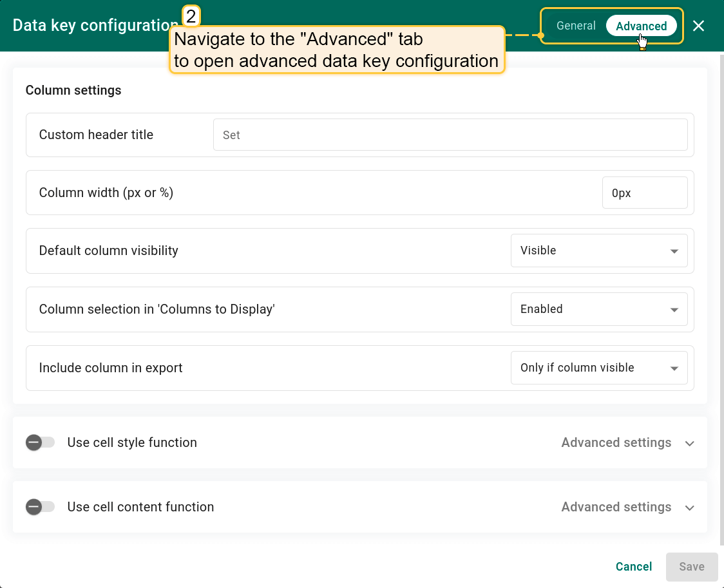This screenshot has width=724, height=588.
Task: Click the arrow beside the Enabled option
Action: pyautogui.click(x=674, y=310)
